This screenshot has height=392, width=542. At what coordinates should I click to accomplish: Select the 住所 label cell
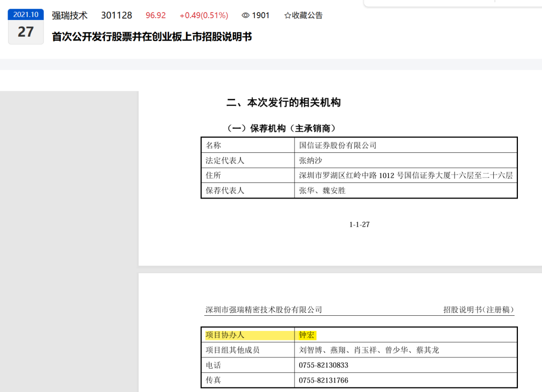tap(248, 175)
